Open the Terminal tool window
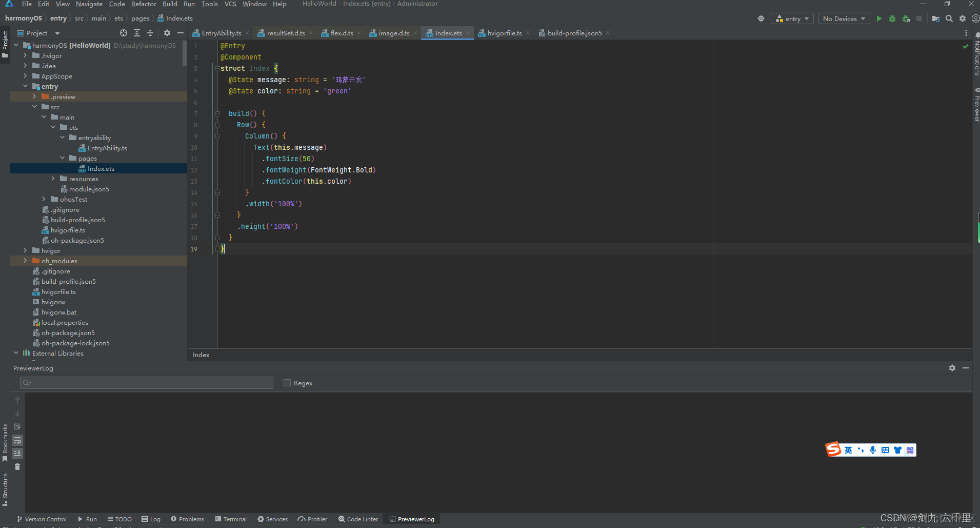 [231, 519]
